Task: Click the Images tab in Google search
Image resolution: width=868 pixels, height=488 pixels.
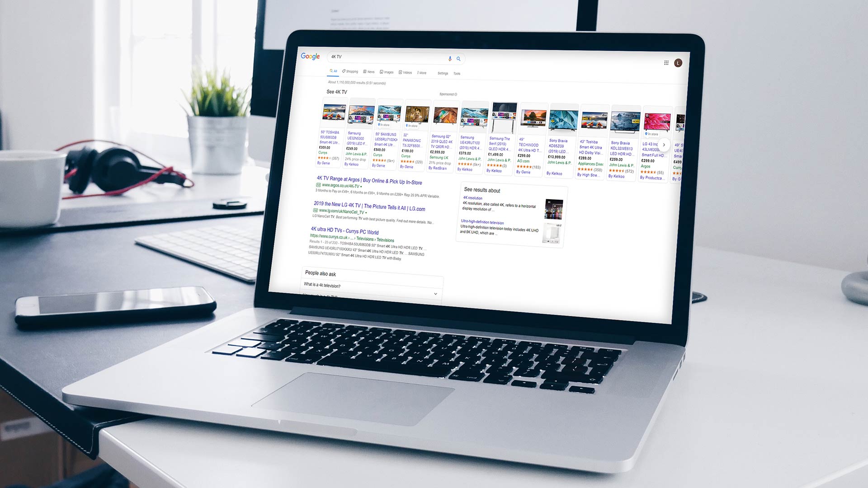Action: point(387,73)
